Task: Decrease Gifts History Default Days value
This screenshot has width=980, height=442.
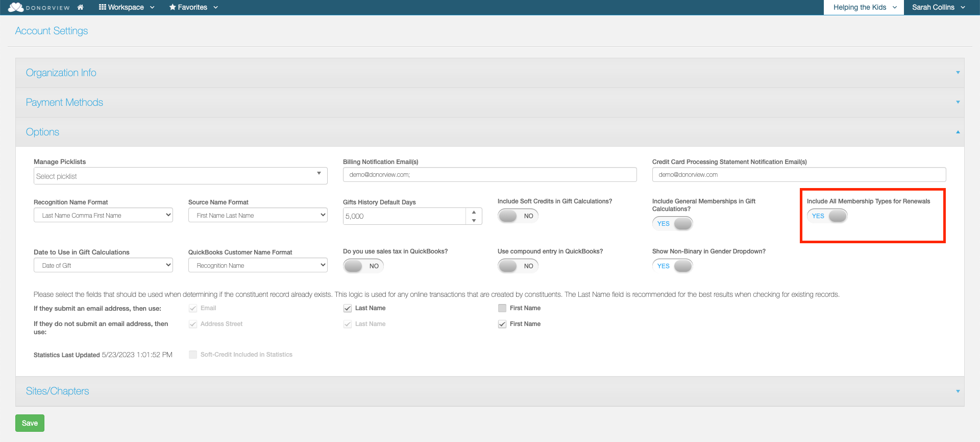Action: point(474,221)
